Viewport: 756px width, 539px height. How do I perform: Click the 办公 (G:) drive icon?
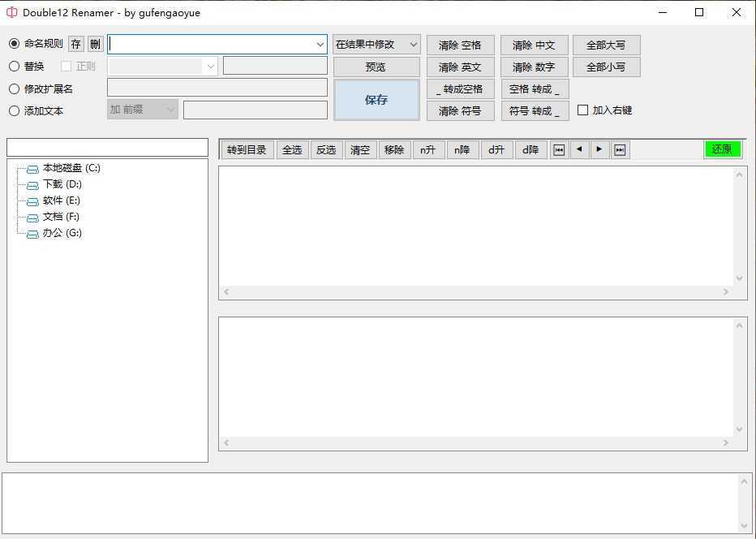[32, 233]
